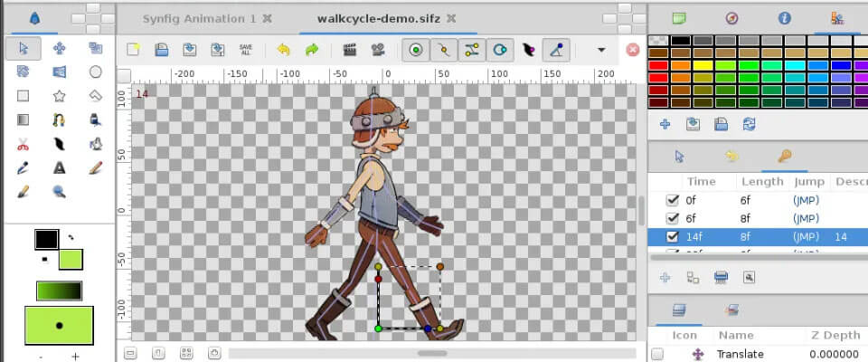This screenshot has height=362, width=868.
Task: Pick the yellow palette swatch
Action: 704,65
